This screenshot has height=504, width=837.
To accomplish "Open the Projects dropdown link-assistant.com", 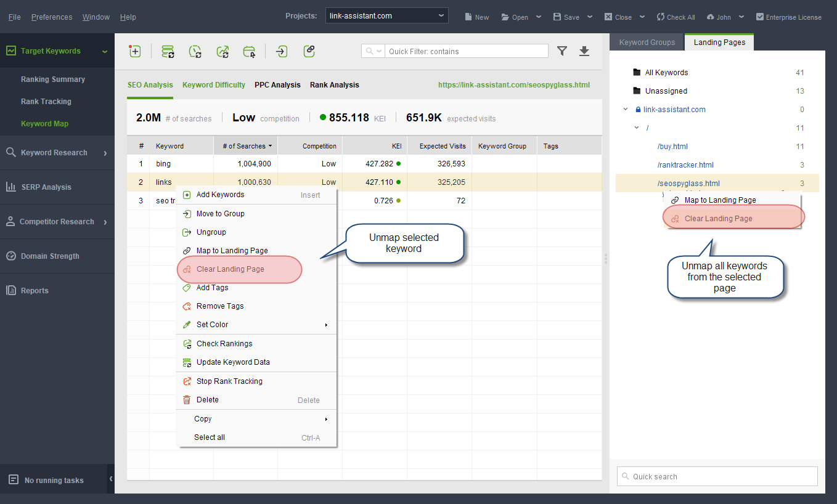I will [x=387, y=16].
